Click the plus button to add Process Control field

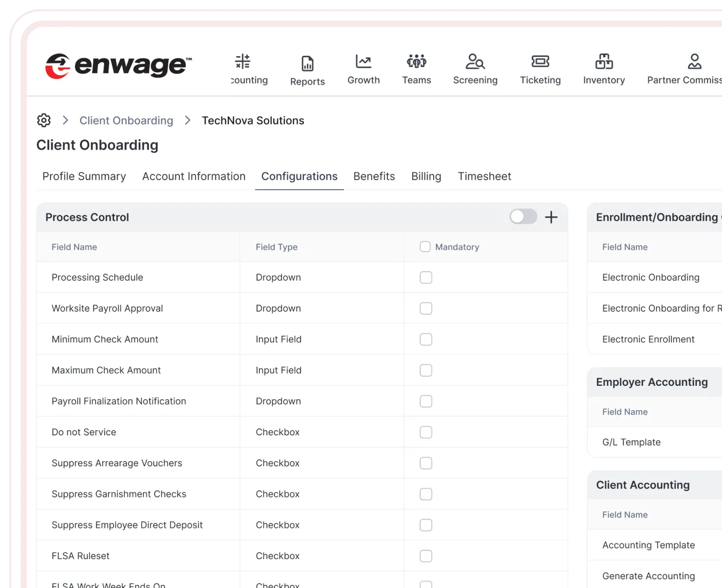551,217
